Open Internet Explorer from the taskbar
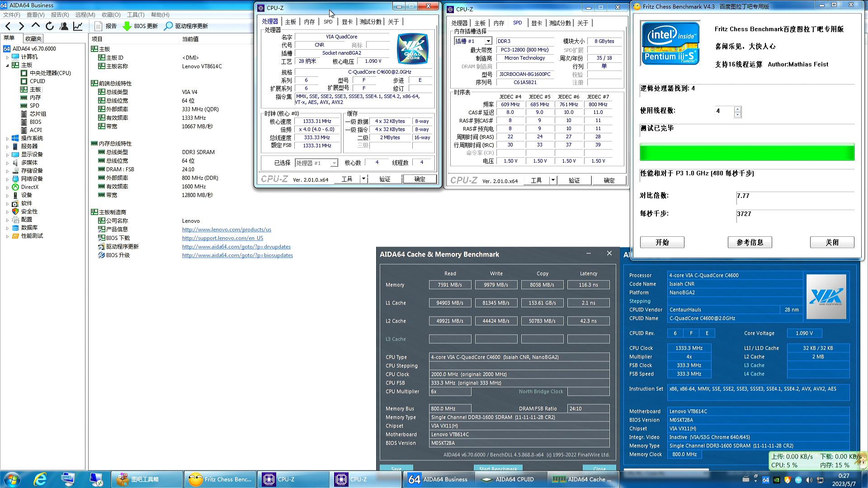 tap(40, 479)
